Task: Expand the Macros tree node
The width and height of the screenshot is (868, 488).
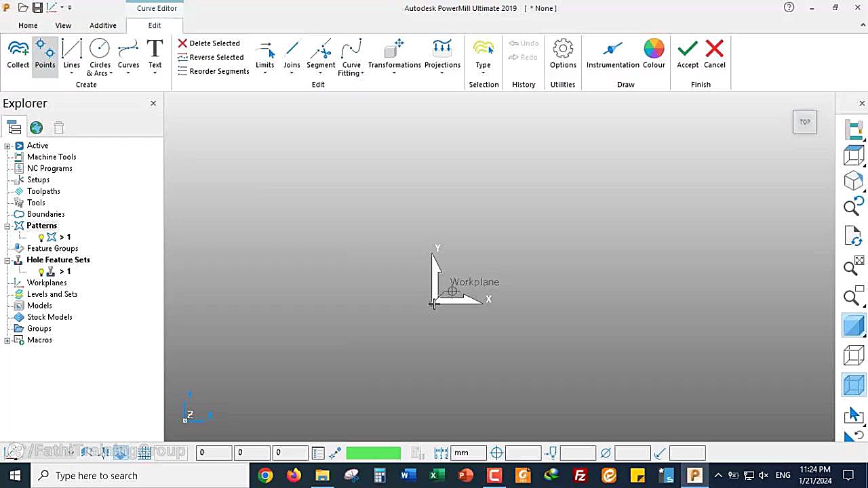Action: point(7,340)
